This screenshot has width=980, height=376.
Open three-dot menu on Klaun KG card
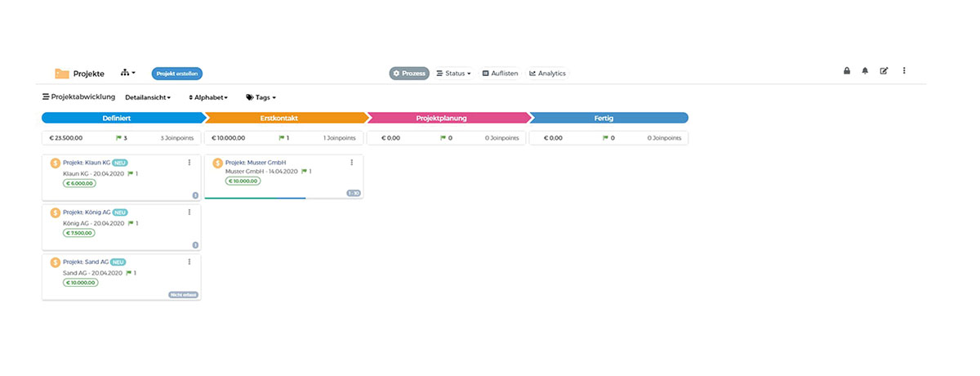pyautogui.click(x=189, y=163)
